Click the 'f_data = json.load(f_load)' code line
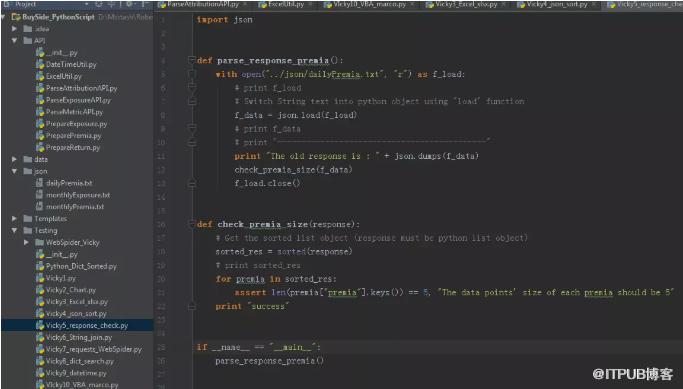This screenshot has height=389, width=683. point(296,115)
